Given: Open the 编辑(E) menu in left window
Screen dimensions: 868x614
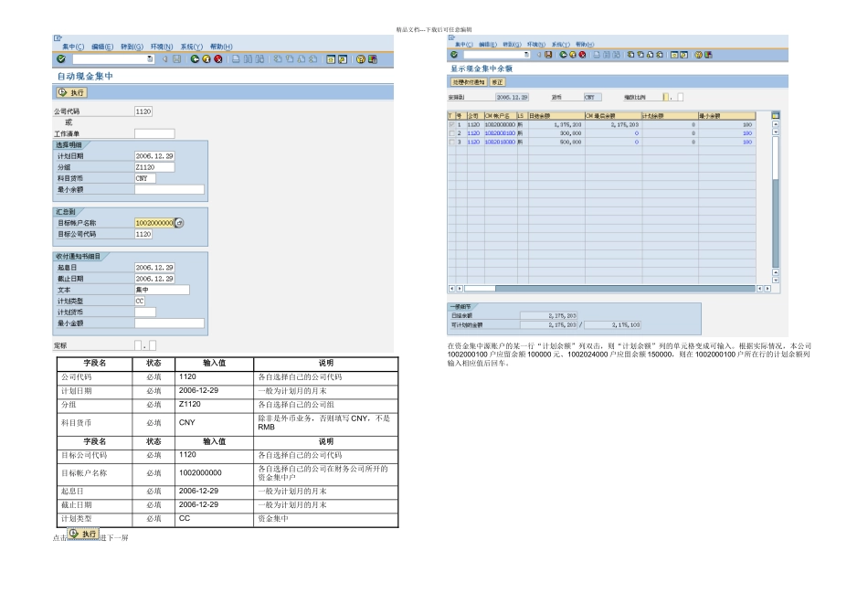Looking at the screenshot, I should point(102,47).
